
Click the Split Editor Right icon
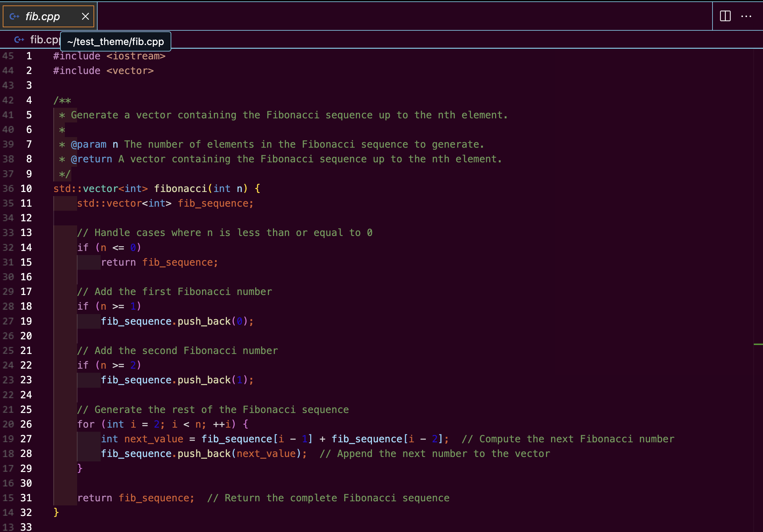click(725, 16)
